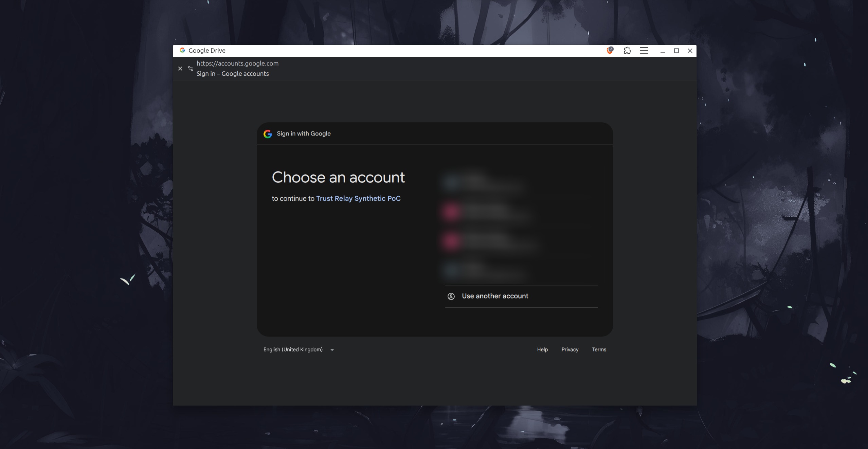The width and height of the screenshot is (868, 449).
Task: Open the hamburger menu in title bar
Action: [x=644, y=51]
